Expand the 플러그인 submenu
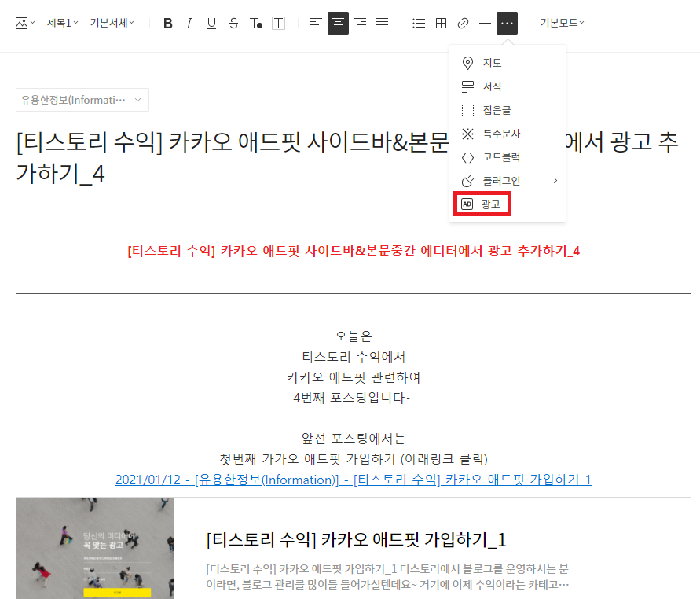The width and height of the screenshot is (700, 599). 508,181
